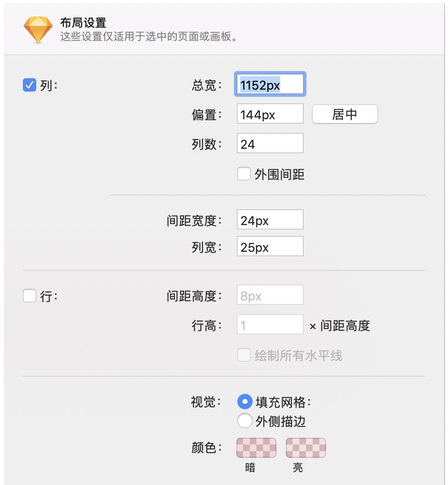This screenshot has width=448, height=485.
Task: Click the Sketch diamond app icon
Action: click(x=38, y=30)
